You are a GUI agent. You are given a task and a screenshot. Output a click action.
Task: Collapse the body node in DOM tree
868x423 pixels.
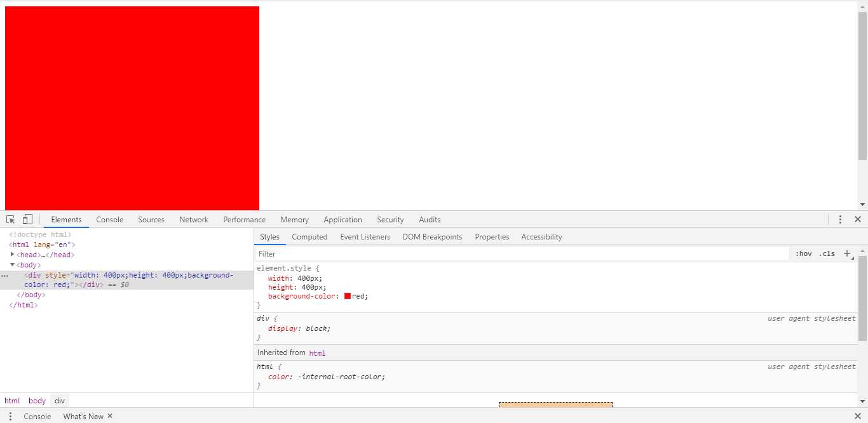click(x=12, y=264)
